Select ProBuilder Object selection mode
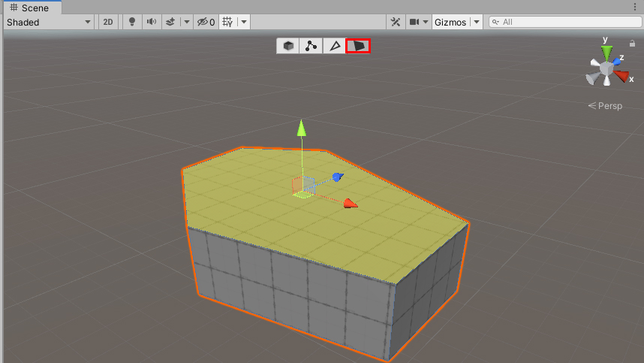The image size is (644, 363). 289,46
